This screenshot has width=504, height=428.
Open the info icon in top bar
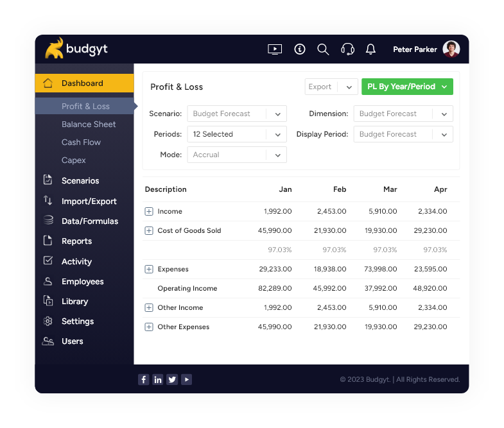click(x=299, y=49)
